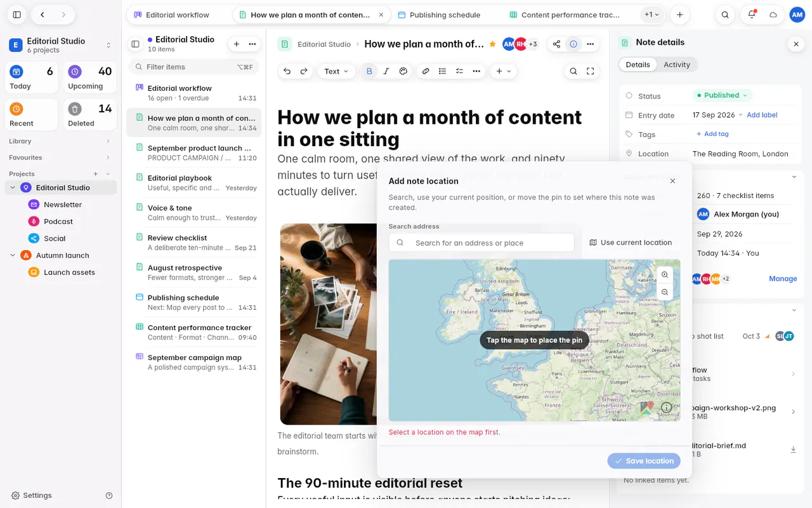Enter fullscreen editor mode
812x508 pixels.
tap(591, 71)
